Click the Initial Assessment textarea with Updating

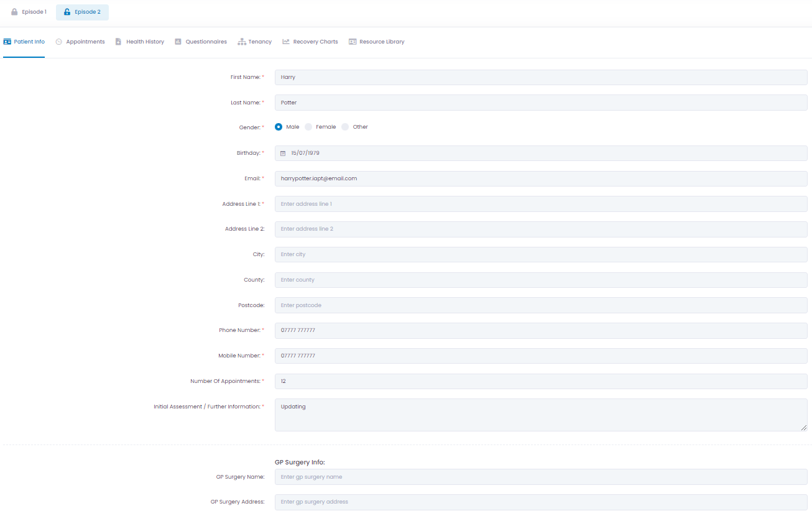[x=541, y=415]
